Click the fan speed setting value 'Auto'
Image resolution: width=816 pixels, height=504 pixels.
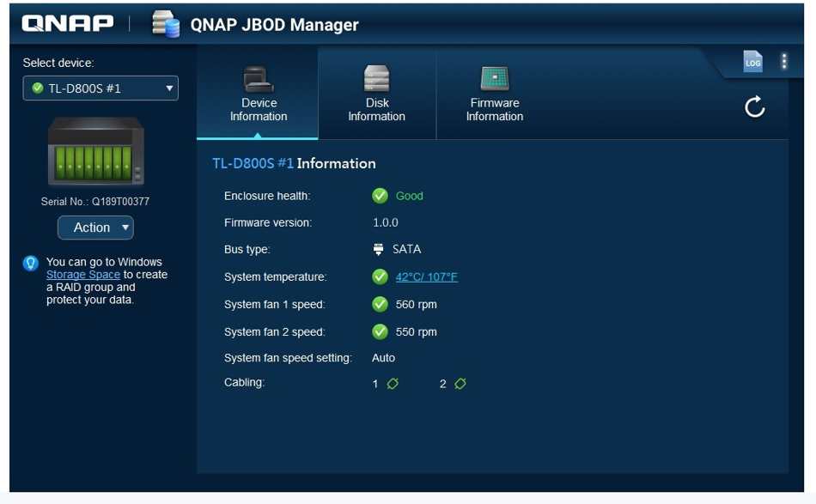(x=384, y=358)
